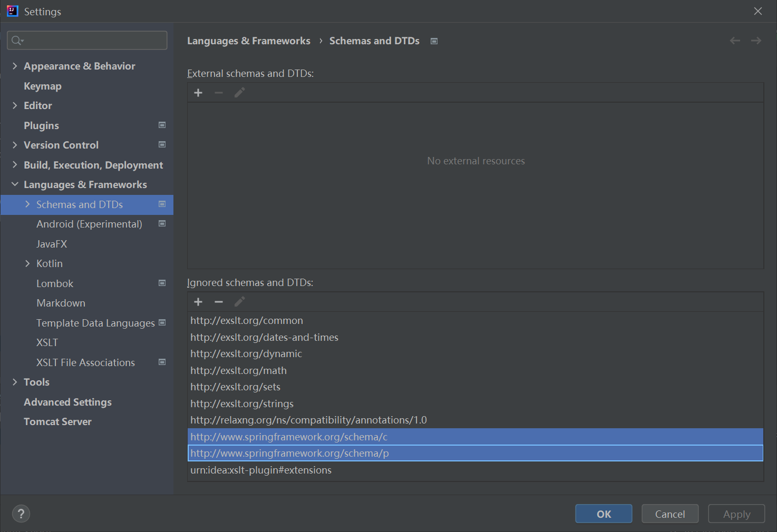Viewport: 777px width, 532px height.
Task: Click the IntelliJ logo in the title bar
Action: coord(13,11)
